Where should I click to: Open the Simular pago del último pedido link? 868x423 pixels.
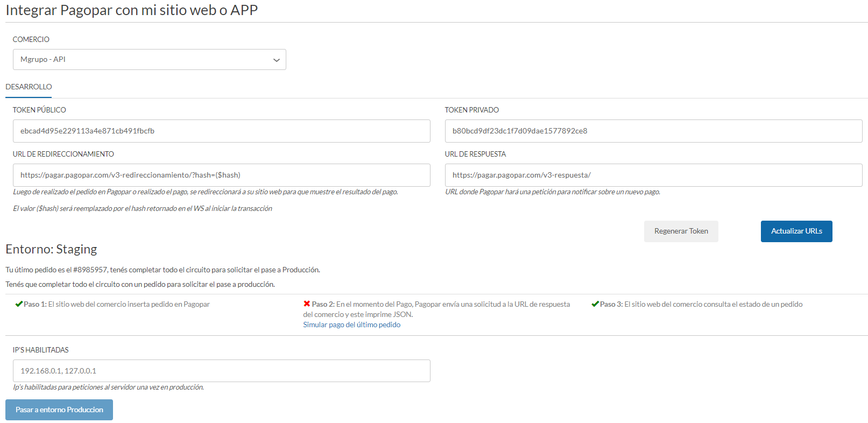point(351,325)
